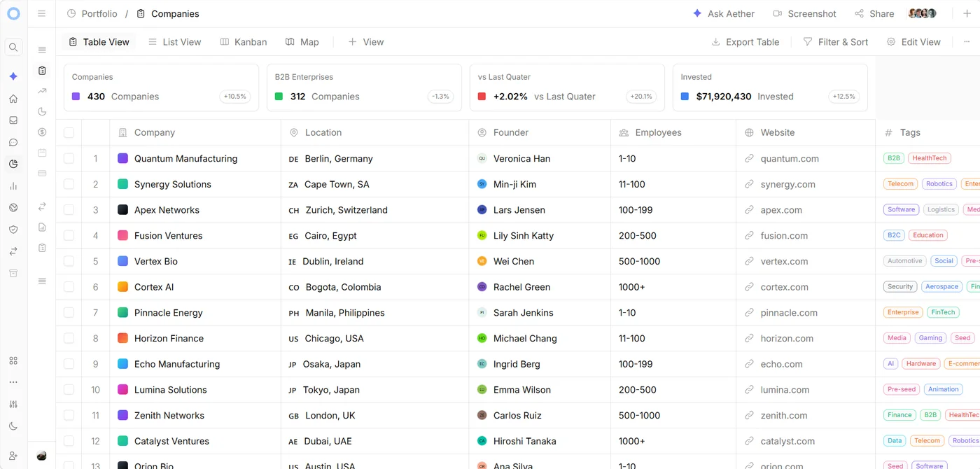Select the Apex Networks row checkbox
This screenshot has height=469, width=980.
(x=69, y=210)
